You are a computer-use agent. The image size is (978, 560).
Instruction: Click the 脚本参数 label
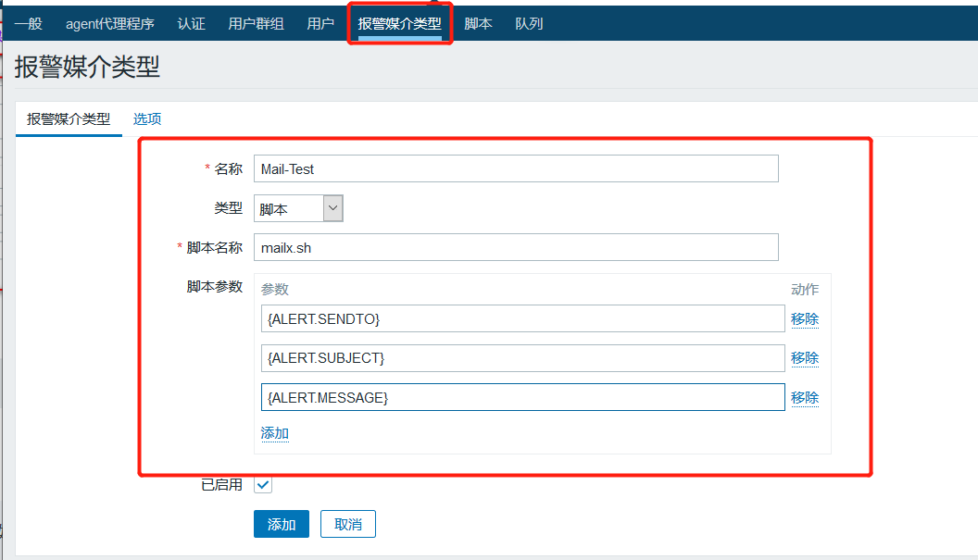(x=215, y=287)
